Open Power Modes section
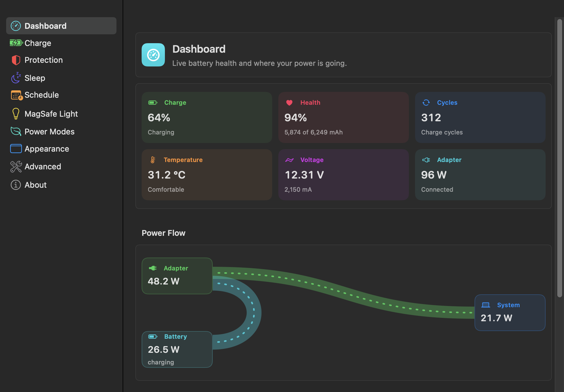The width and height of the screenshot is (564, 392). [x=61, y=132]
